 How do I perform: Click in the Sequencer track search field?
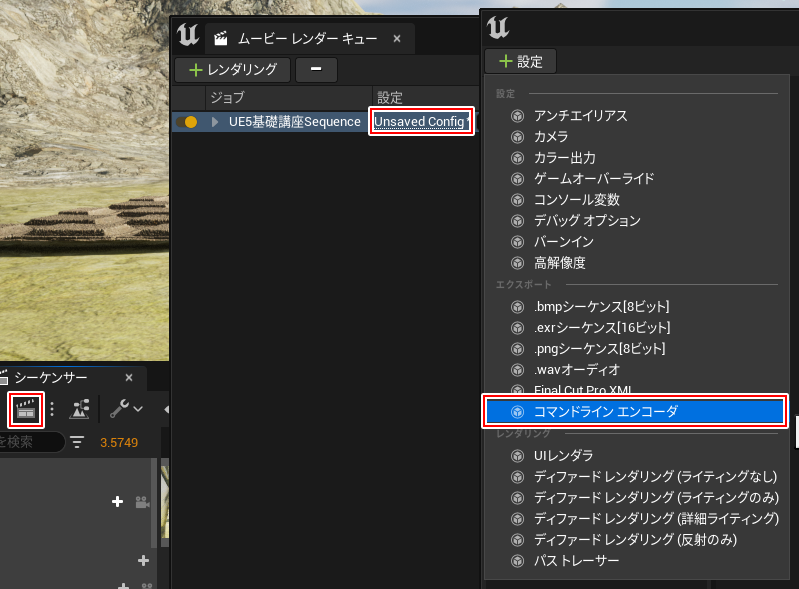point(30,442)
